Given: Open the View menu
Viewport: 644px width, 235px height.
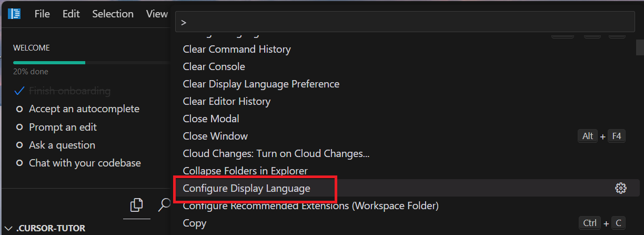Looking at the screenshot, I should (157, 14).
